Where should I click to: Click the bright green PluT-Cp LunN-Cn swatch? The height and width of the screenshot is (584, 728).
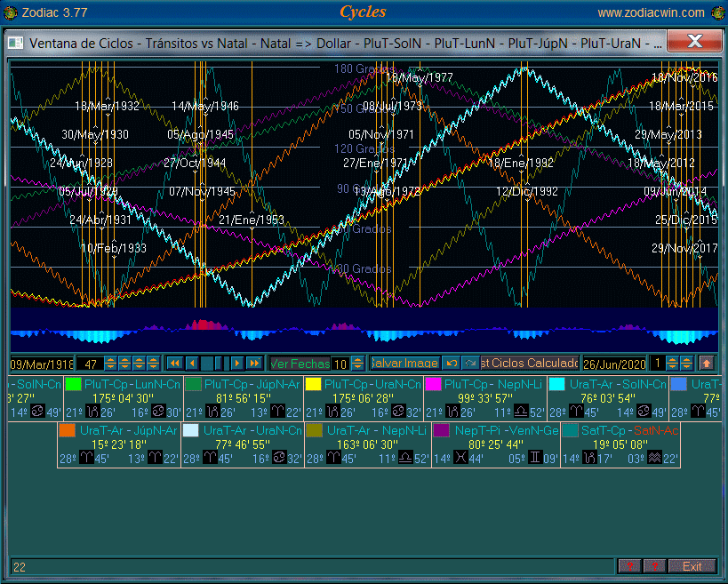(x=73, y=384)
